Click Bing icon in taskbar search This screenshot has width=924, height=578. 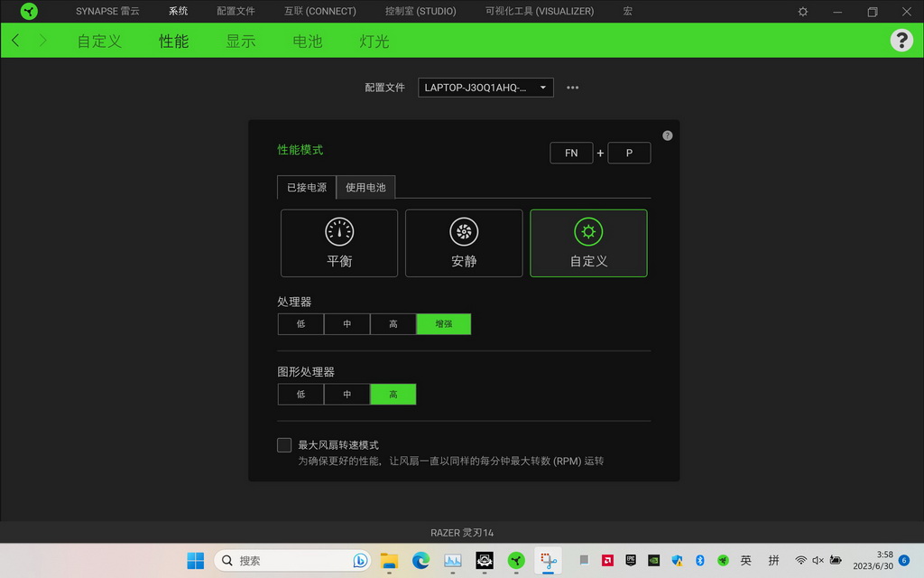(x=360, y=560)
